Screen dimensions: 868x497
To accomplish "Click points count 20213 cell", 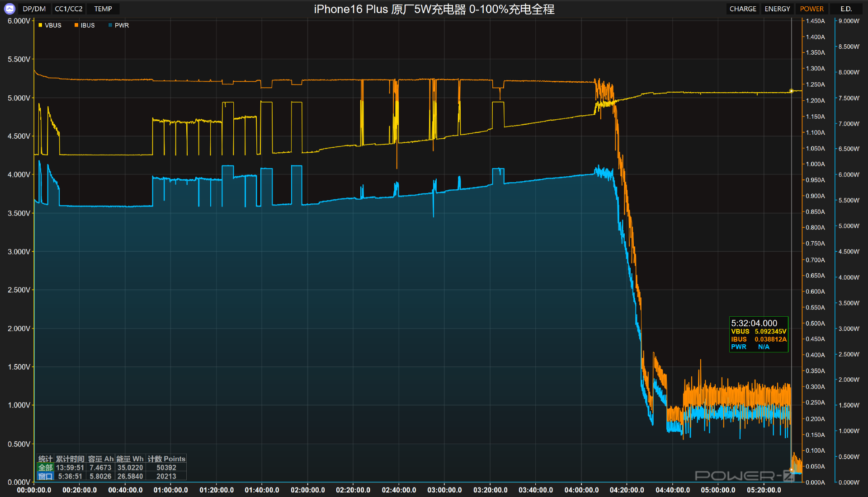I will click(x=166, y=476).
